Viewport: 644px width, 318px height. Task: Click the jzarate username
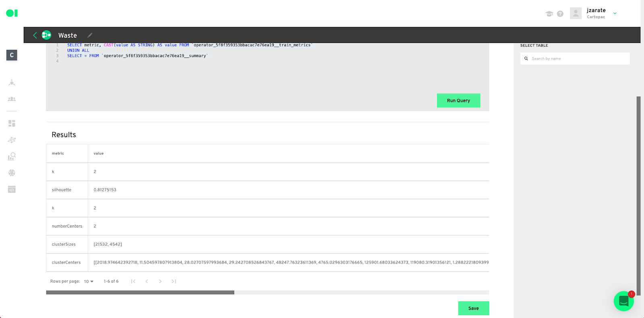(596, 10)
